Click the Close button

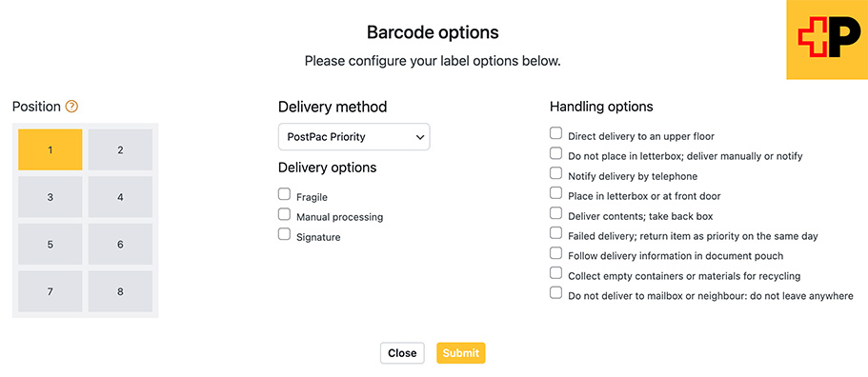[402, 353]
